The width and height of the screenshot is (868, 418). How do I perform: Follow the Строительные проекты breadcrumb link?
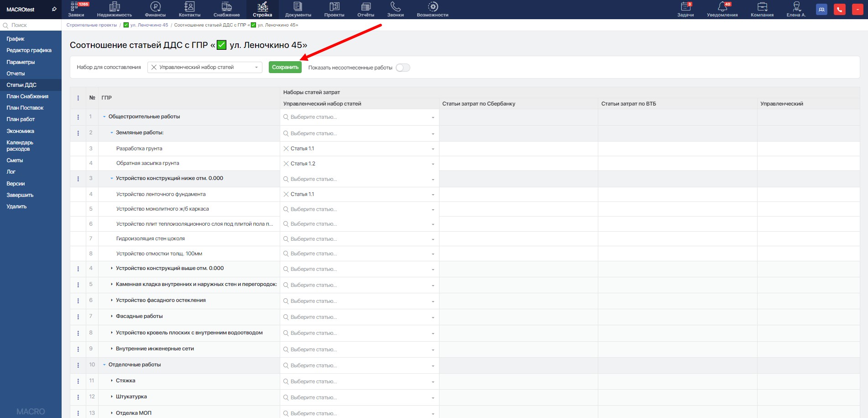[x=92, y=25]
